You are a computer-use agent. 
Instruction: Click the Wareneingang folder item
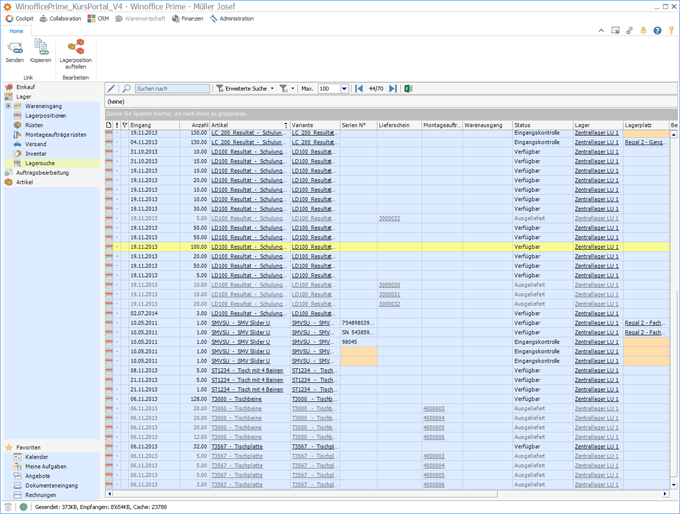43,106
